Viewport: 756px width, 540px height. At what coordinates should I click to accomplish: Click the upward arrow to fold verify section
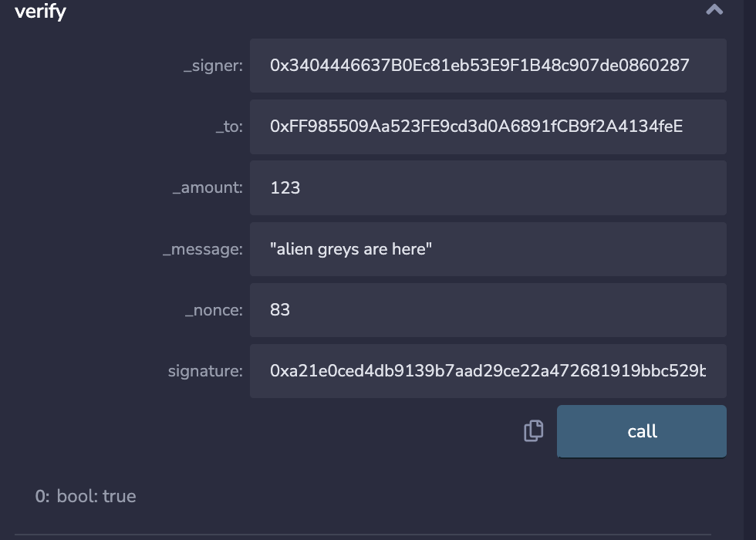(714, 11)
